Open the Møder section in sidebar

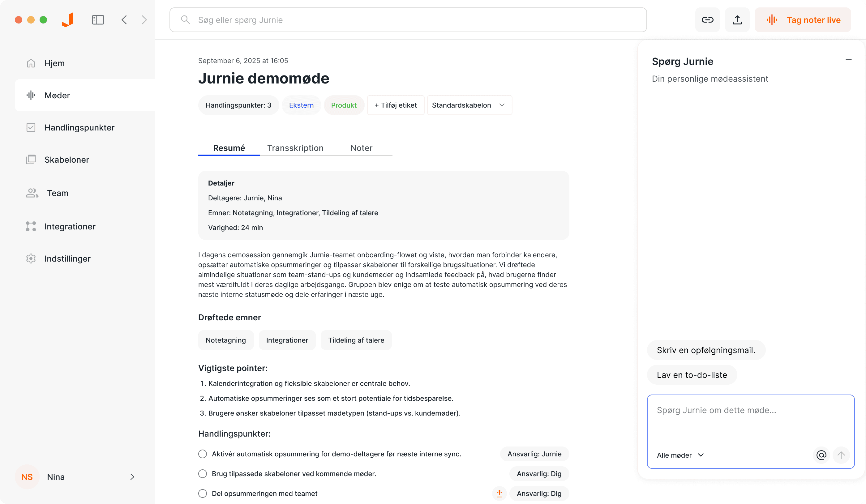(x=57, y=95)
